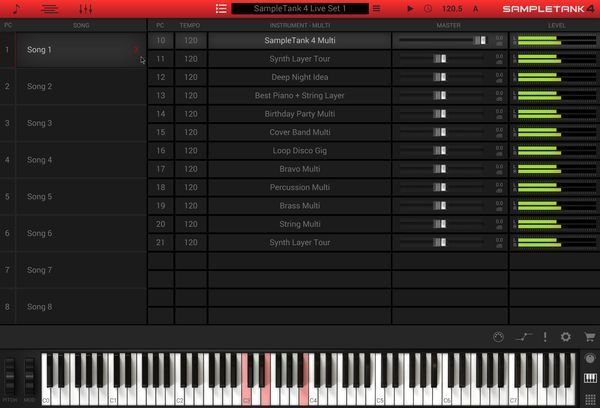Open the hamburger menu beside Live Set name
600x408 pixels.
pos(377,8)
